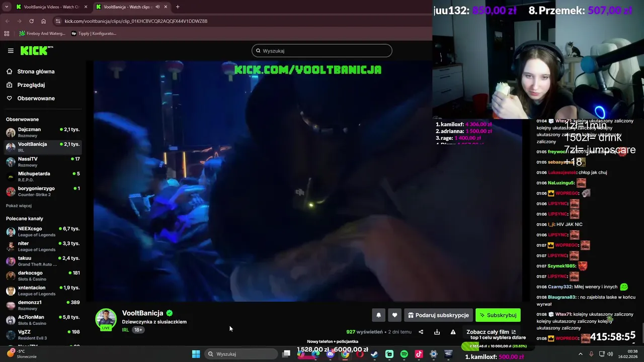Open a new browser tab
Viewport: 644px width, 362px height.
[178, 7]
